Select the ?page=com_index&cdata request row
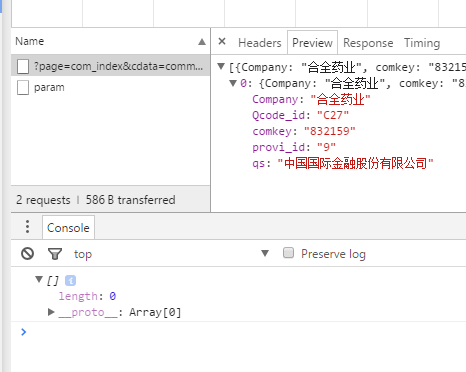This screenshot has height=372, width=466. 111,66
